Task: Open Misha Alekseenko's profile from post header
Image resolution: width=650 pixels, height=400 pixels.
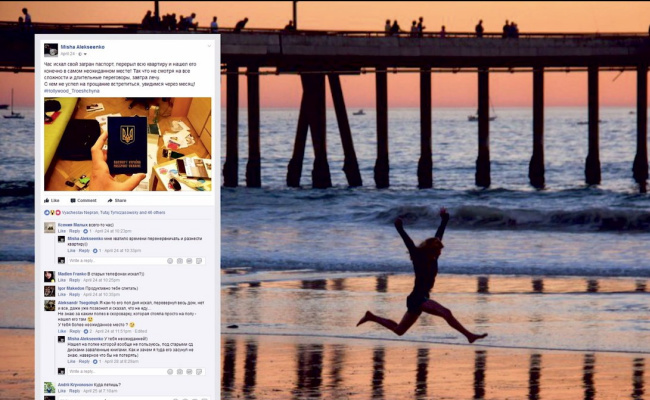Action: pos(83,46)
